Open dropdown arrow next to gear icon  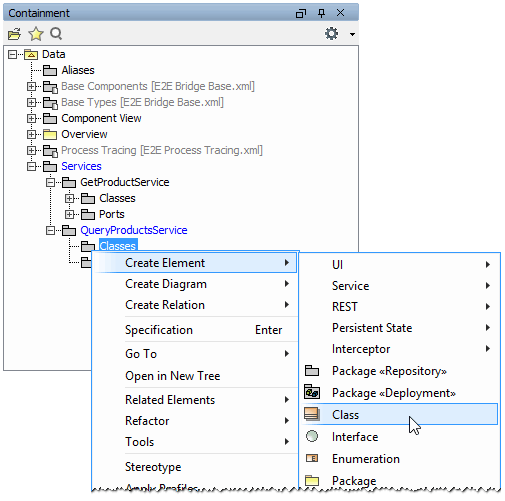[x=352, y=34]
